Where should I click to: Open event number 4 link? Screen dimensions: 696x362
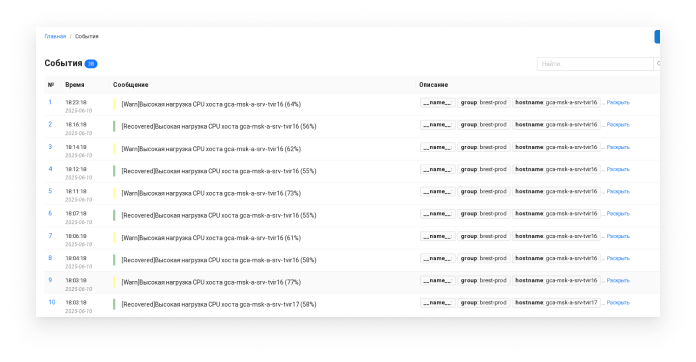coord(50,169)
